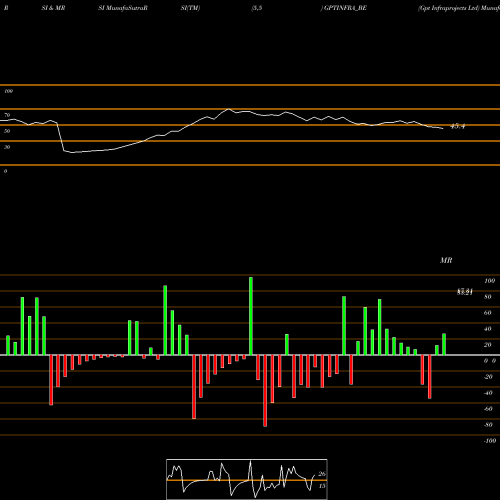The width and height of the screenshot is (500, 500).
Task: Click the RSI current value 45.4 label
Action: (458, 126)
